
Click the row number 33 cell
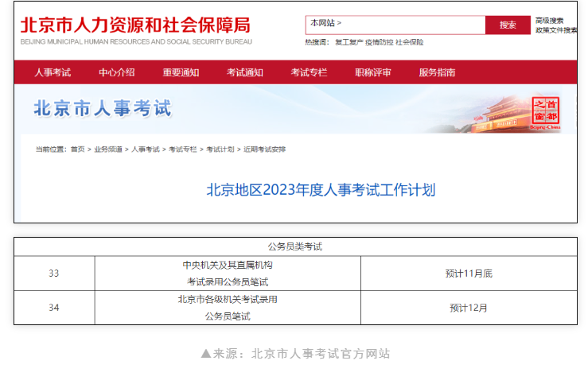tap(54, 273)
